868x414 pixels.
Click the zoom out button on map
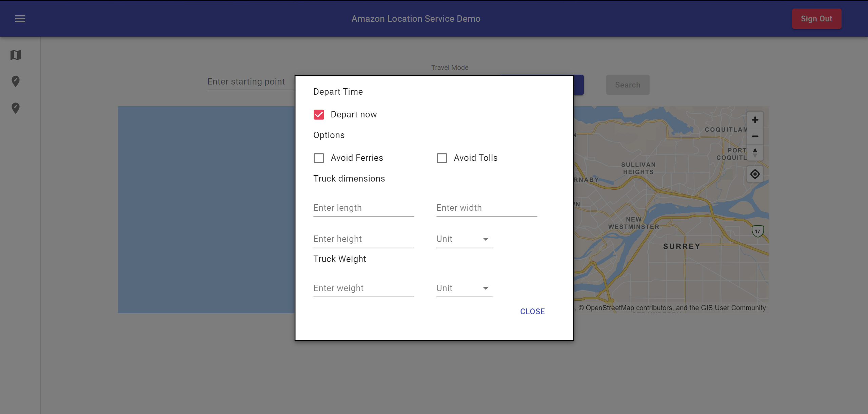click(754, 136)
